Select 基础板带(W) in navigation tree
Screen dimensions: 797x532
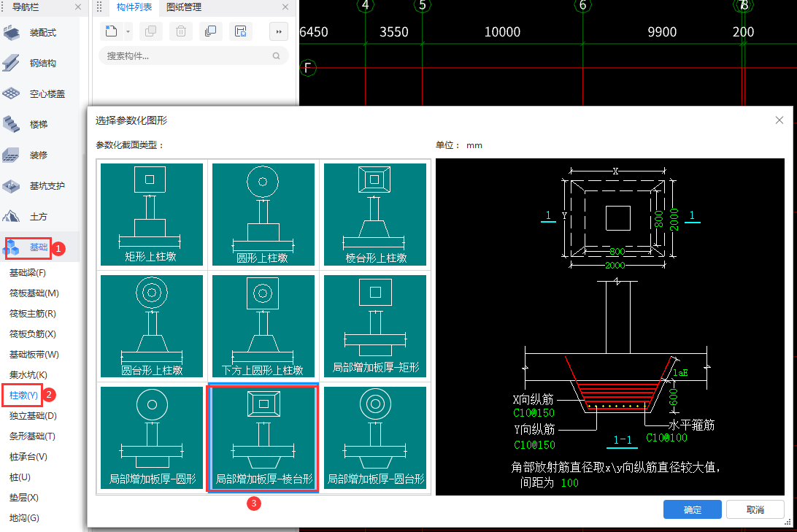pos(34,354)
